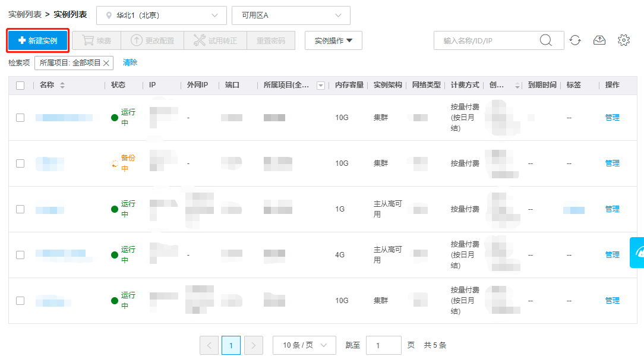Image resolution: width=644 pixels, height=356 pixels.
Task: Go to previous page arrow
Action: click(209, 345)
